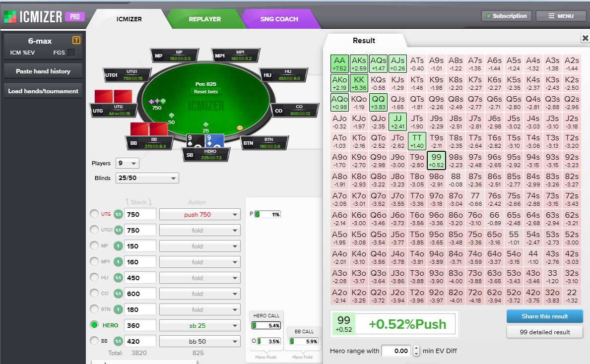The width and height of the screenshot is (590, 364).
Task: Select the HERO radio button
Action: (94, 325)
